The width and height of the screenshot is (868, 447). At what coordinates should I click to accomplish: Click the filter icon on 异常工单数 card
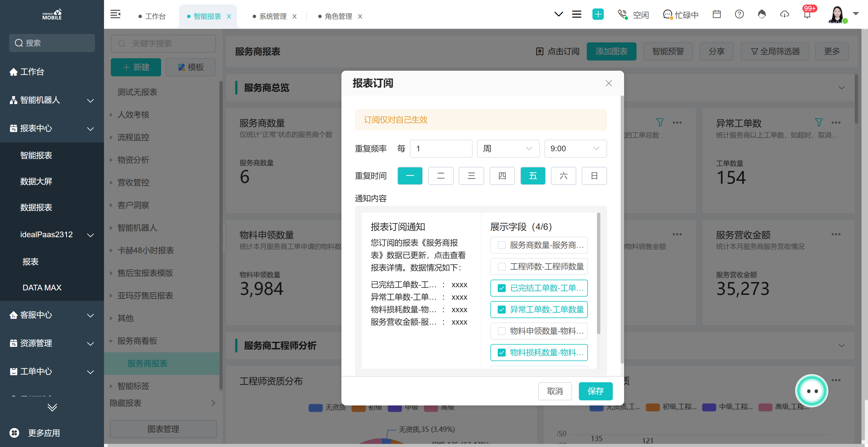819,122
